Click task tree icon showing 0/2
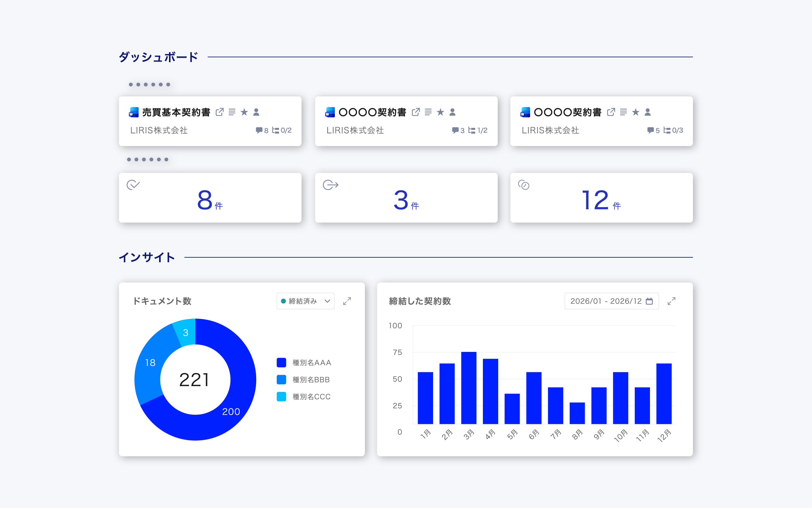This screenshot has width=812, height=508. tap(275, 130)
